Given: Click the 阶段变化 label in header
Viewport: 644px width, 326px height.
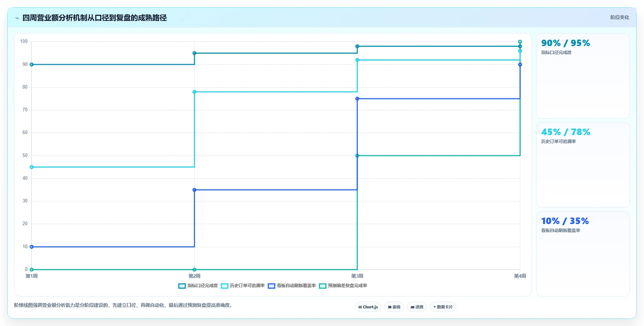Looking at the screenshot, I should click(x=619, y=17).
